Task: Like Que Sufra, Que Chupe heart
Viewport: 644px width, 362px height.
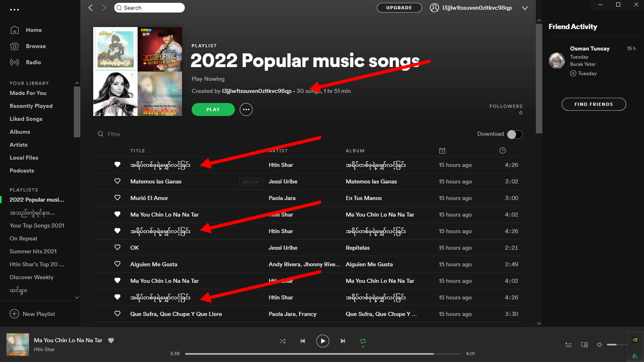Action: coord(117,314)
